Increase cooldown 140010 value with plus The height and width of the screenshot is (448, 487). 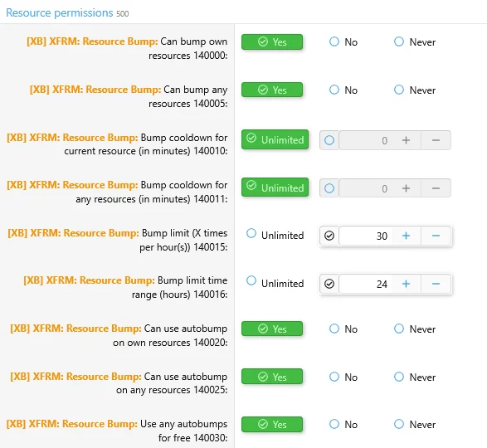[x=406, y=140]
